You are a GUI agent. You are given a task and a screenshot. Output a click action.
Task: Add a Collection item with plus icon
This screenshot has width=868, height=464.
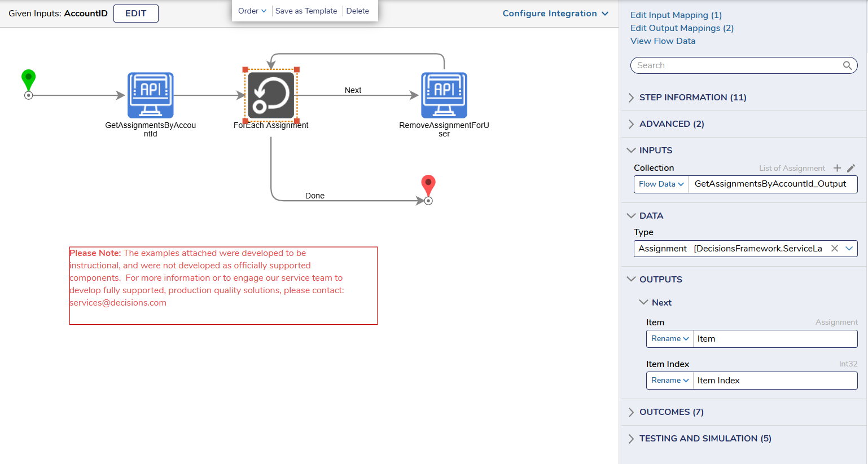click(x=837, y=168)
